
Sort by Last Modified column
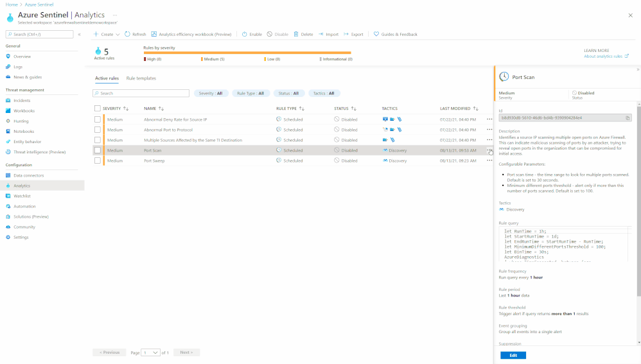459,108
